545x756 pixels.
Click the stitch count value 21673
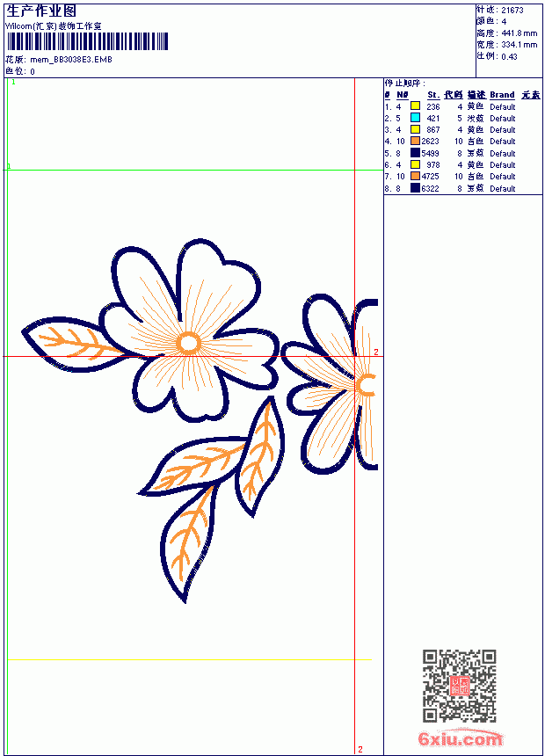click(512, 10)
